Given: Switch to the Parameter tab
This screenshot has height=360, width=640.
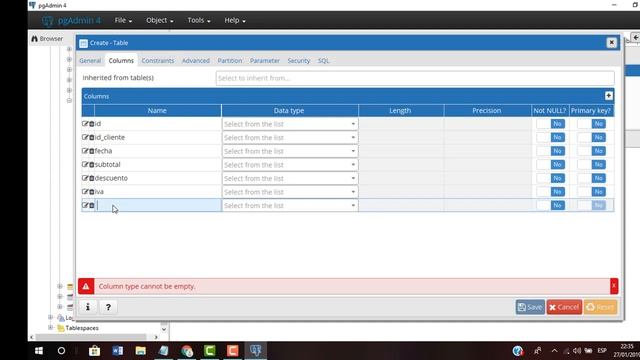Looking at the screenshot, I should tap(265, 60).
